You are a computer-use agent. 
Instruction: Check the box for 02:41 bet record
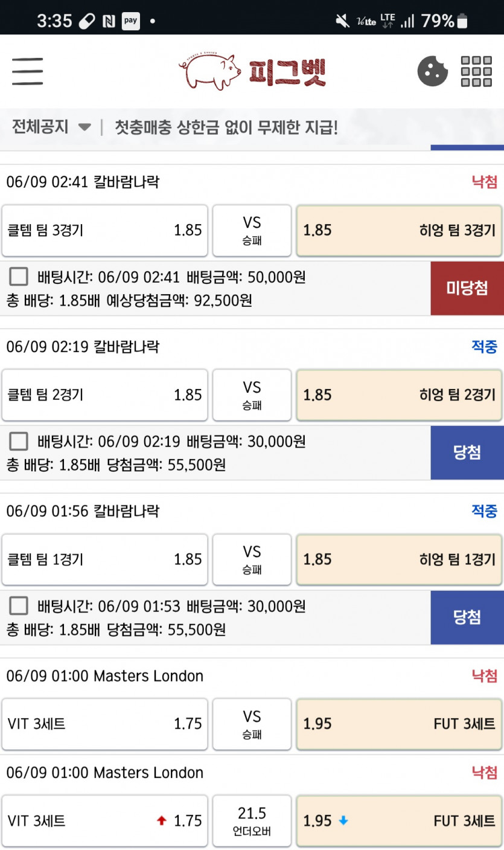pos(19,277)
